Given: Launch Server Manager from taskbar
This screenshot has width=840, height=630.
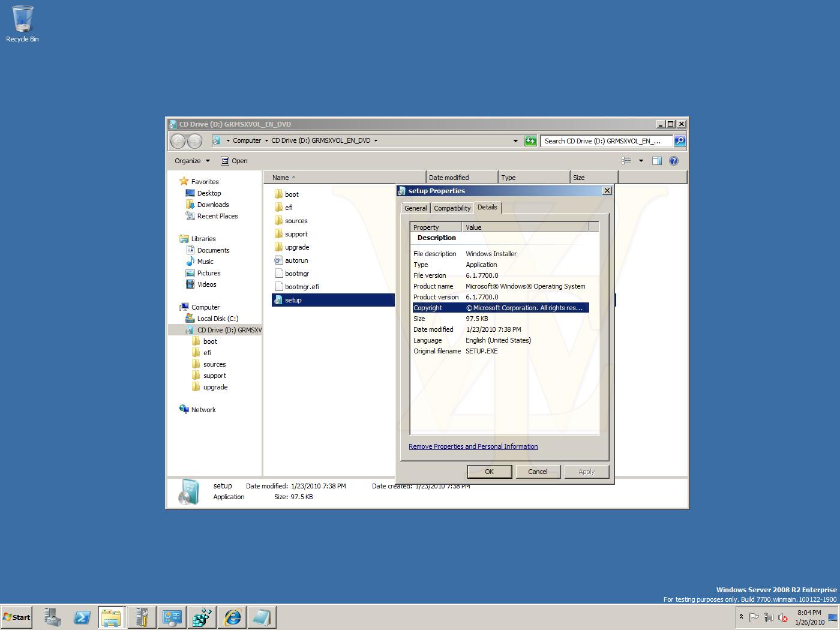Looking at the screenshot, I should point(52,617).
